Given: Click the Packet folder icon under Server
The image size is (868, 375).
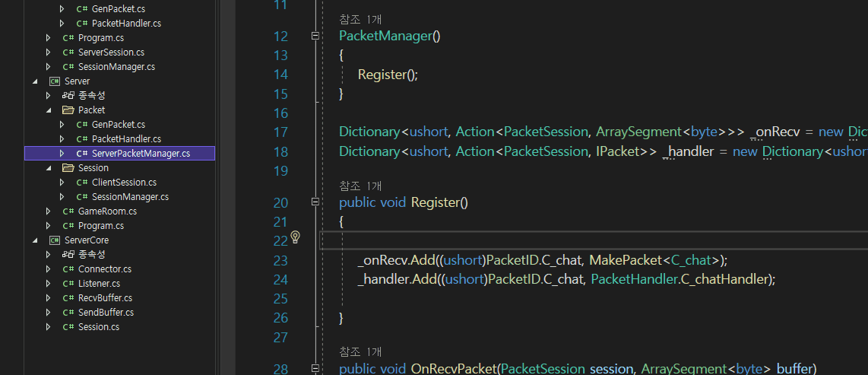Looking at the screenshot, I should click(x=68, y=110).
